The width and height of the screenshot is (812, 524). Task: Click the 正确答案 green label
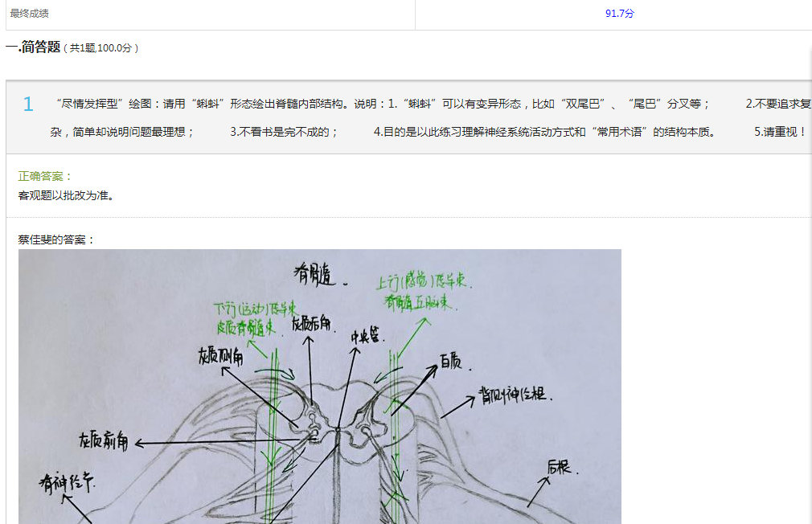45,176
